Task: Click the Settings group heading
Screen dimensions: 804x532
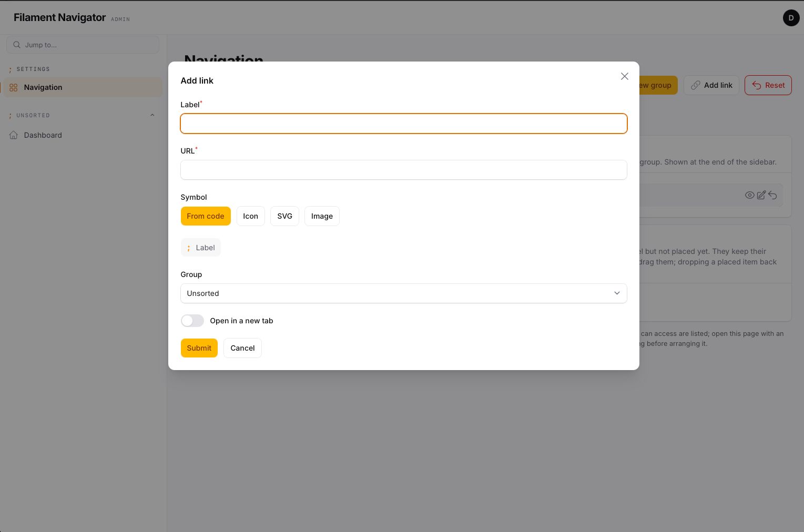Action: [33, 69]
